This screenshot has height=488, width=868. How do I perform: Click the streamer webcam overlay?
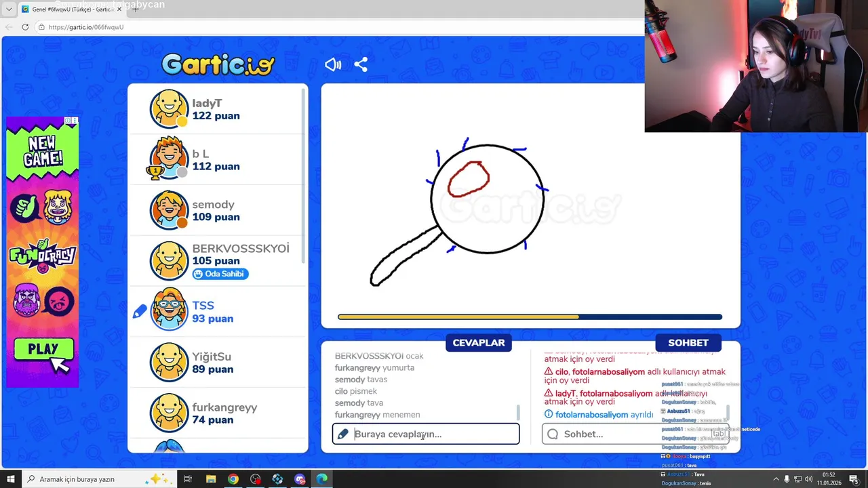tap(756, 66)
